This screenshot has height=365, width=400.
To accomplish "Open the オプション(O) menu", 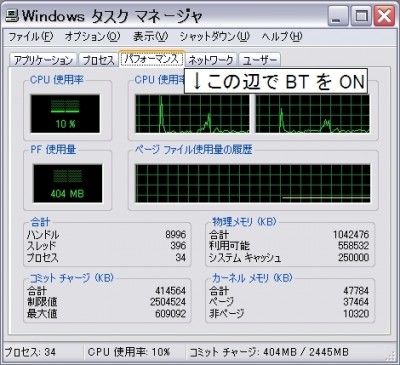I will click(92, 37).
